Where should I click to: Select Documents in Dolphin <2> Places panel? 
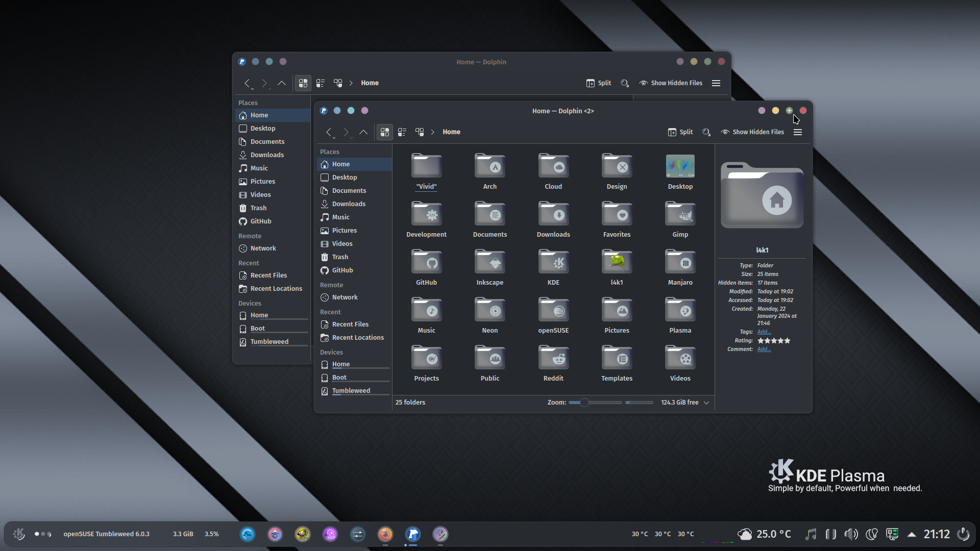(354, 191)
